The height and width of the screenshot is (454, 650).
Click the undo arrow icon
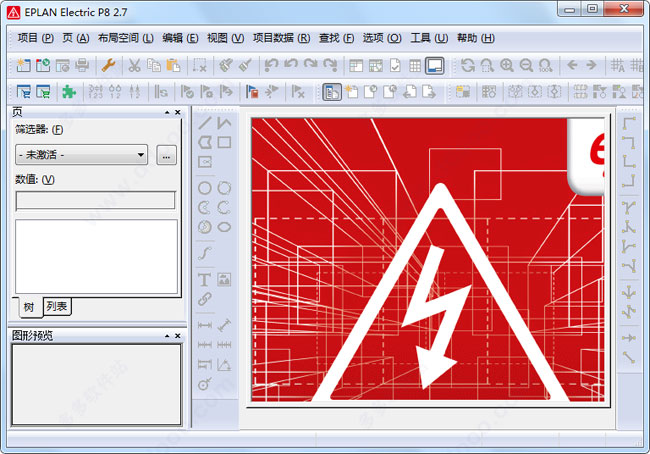[x=271, y=66]
